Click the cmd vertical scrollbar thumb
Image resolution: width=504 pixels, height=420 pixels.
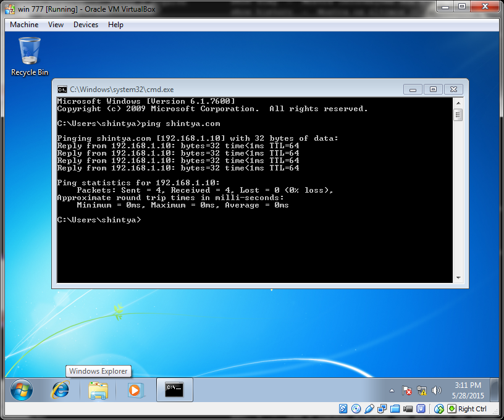click(x=458, y=115)
